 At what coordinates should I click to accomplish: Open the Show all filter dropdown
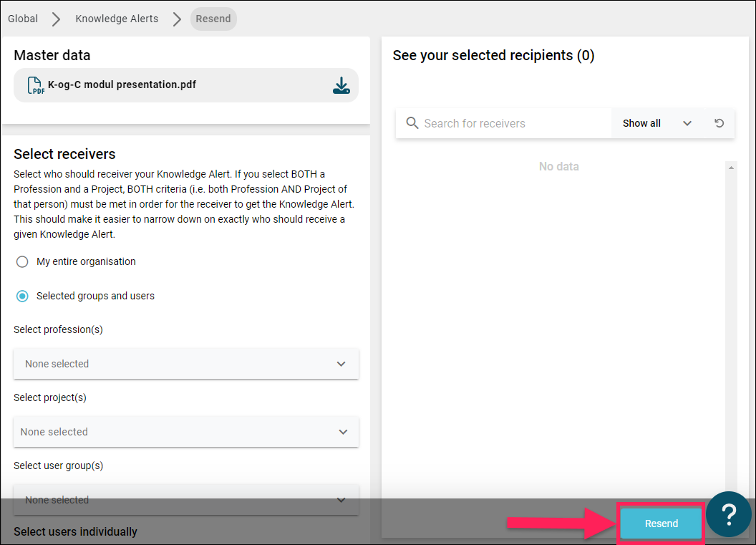pyautogui.click(x=656, y=123)
